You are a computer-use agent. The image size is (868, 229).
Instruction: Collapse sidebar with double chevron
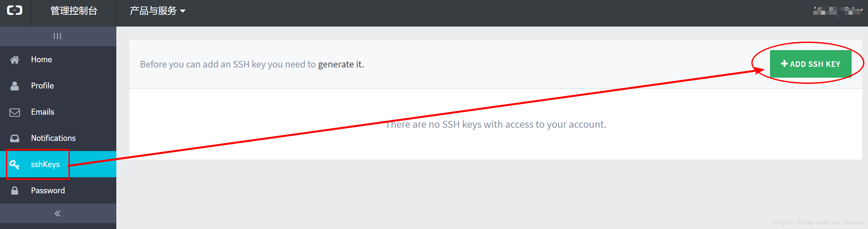[57, 214]
